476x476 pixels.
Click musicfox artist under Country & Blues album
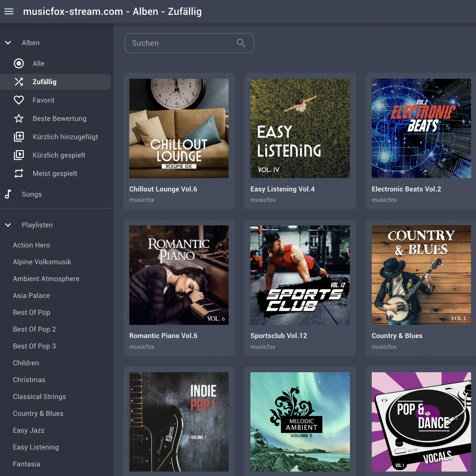(384, 347)
